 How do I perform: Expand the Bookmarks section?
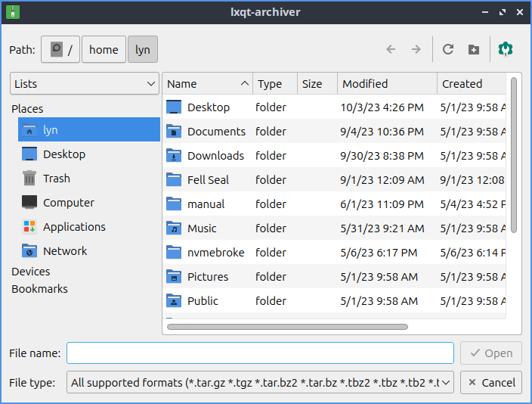coord(39,289)
